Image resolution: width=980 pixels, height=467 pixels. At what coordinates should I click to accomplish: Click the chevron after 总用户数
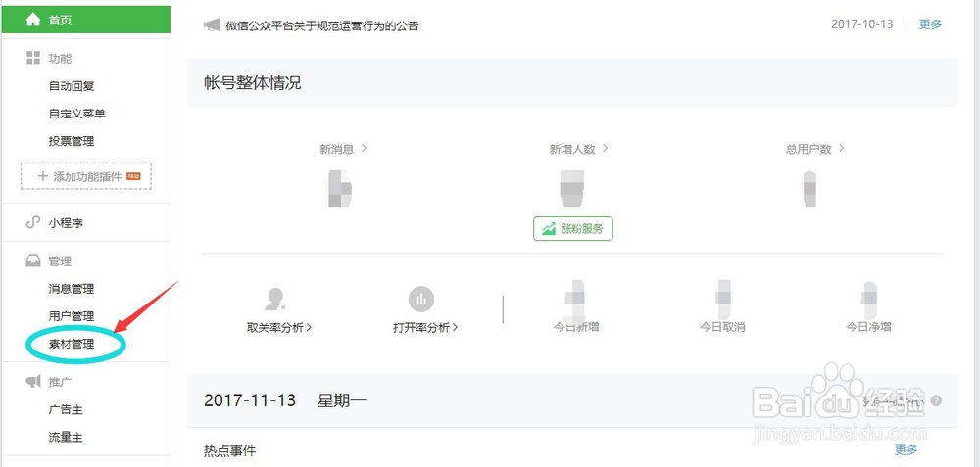[x=841, y=149]
